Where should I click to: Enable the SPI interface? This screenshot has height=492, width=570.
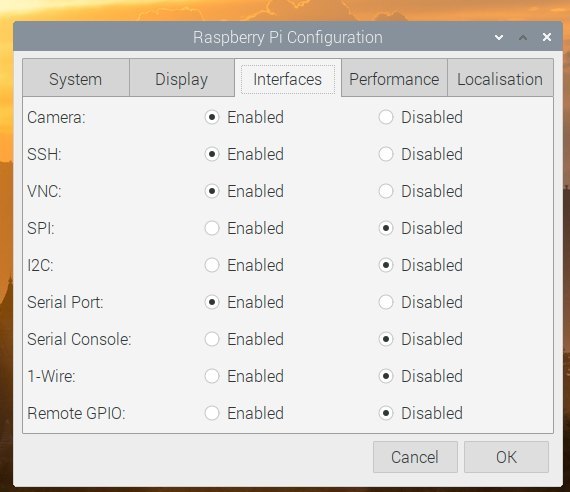point(244,228)
